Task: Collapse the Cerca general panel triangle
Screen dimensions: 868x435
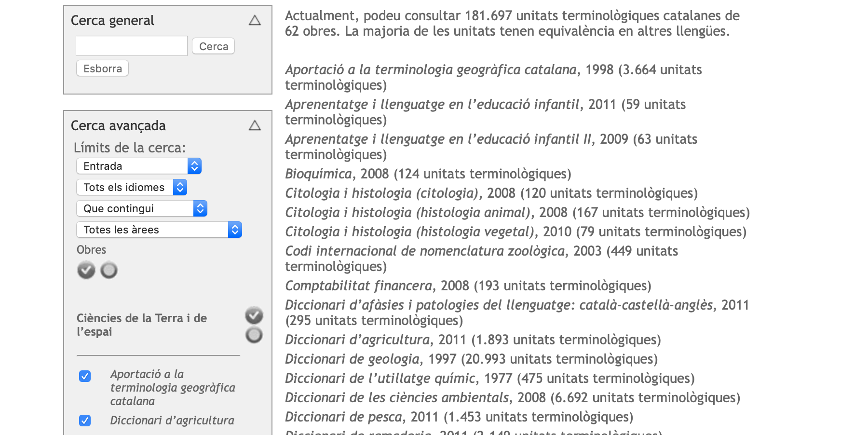Action: click(x=255, y=20)
